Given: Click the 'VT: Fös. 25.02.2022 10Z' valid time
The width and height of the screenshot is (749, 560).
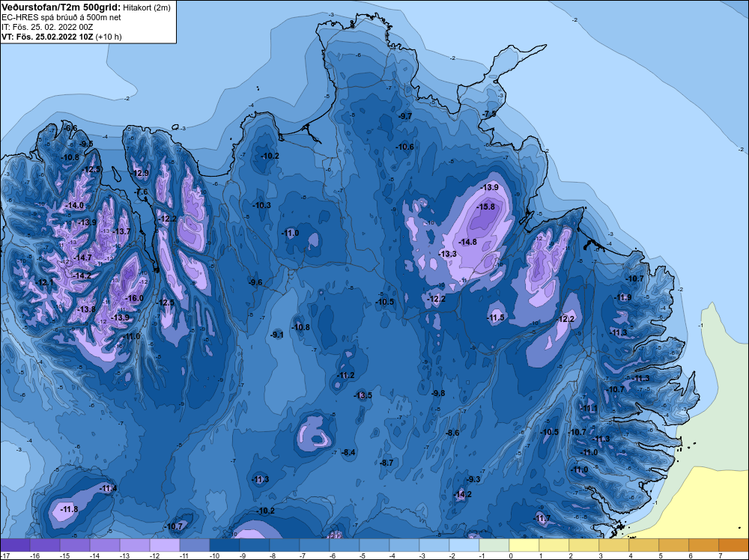Looking at the screenshot, I should 48,36.
